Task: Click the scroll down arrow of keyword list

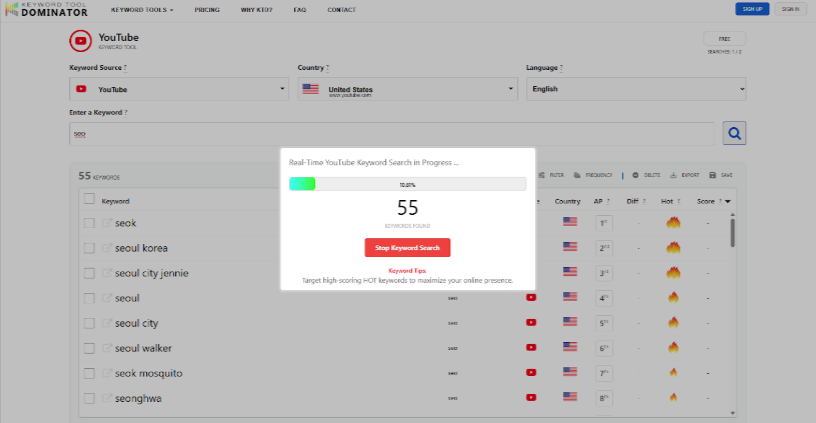Action: (732, 413)
